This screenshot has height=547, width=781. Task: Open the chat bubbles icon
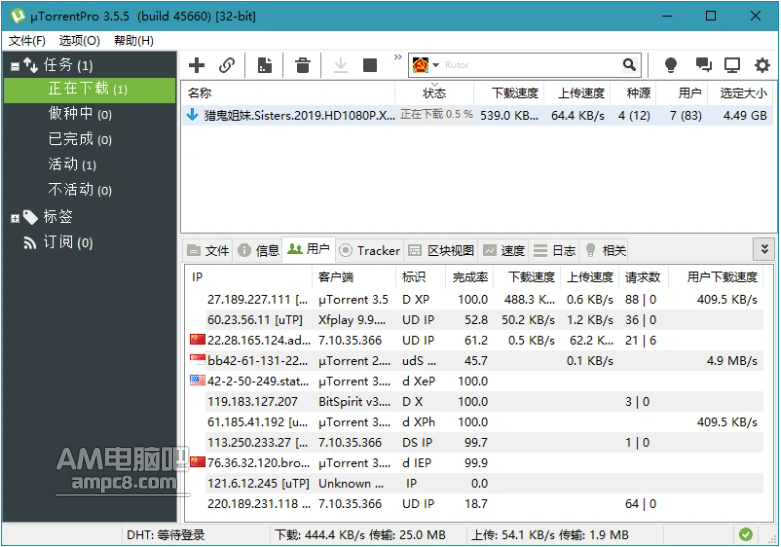[703, 64]
